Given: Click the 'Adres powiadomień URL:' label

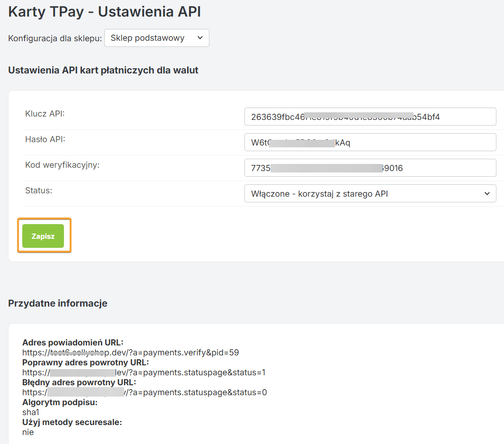Looking at the screenshot, I should [x=72, y=343].
